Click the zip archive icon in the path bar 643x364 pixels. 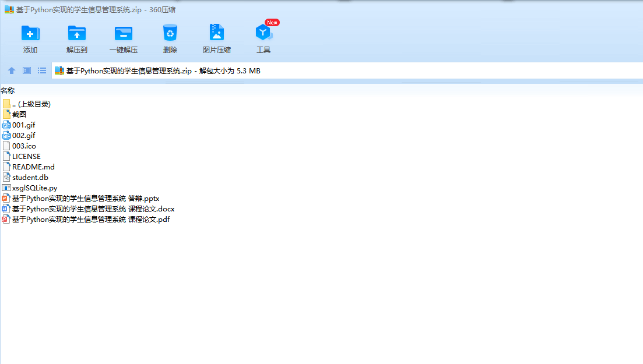point(59,70)
